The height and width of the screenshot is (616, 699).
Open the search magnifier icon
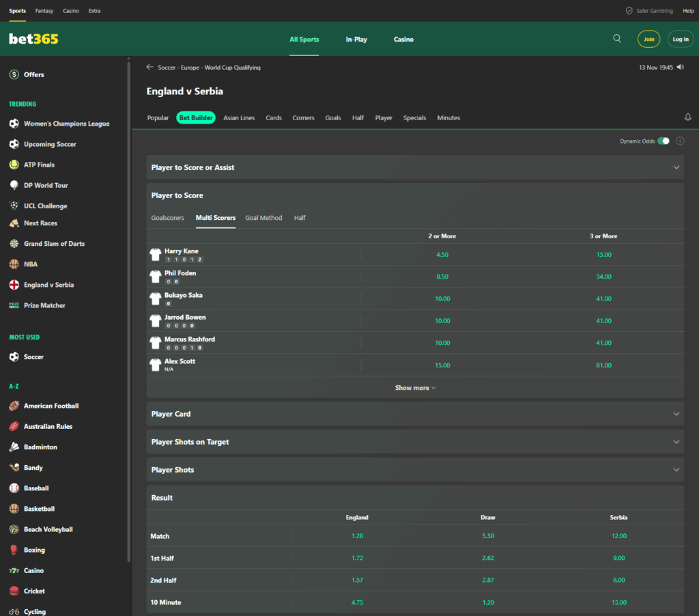pyautogui.click(x=617, y=39)
